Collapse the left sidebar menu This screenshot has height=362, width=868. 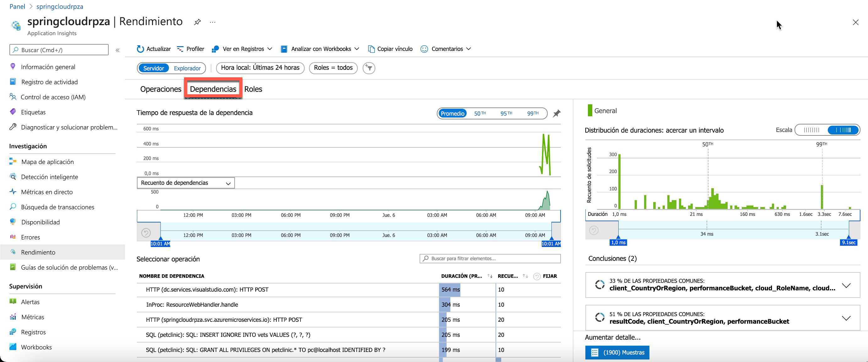[117, 50]
